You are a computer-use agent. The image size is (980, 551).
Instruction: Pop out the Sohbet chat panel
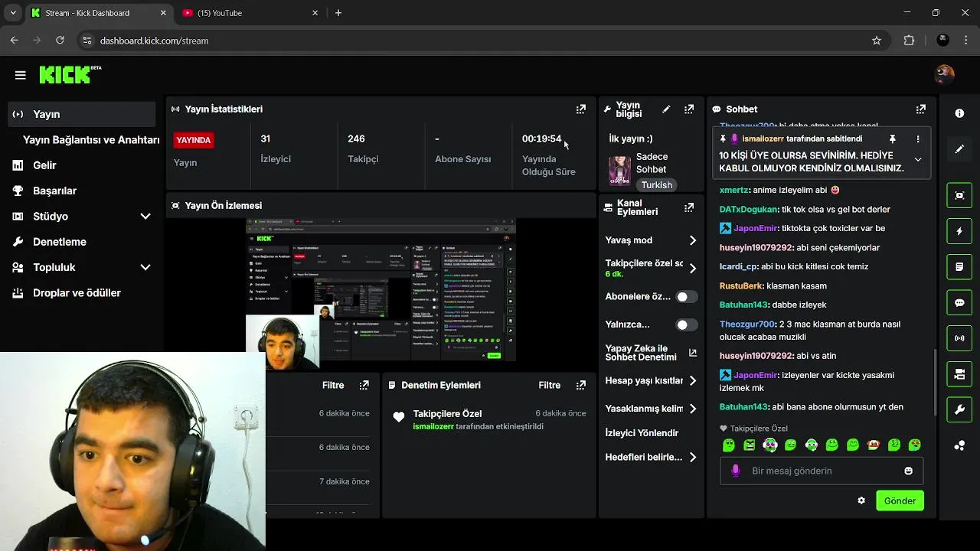(921, 109)
